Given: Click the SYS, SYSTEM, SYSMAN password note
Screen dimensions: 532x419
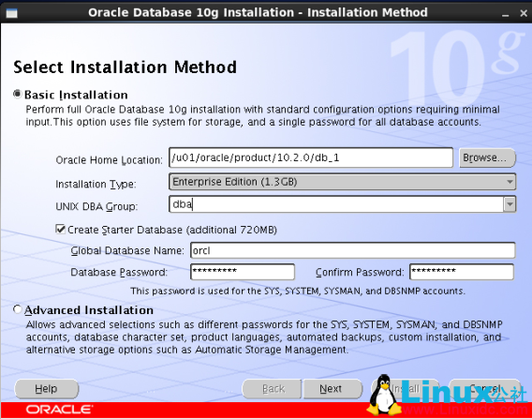Looking at the screenshot, I should click(x=298, y=291).
